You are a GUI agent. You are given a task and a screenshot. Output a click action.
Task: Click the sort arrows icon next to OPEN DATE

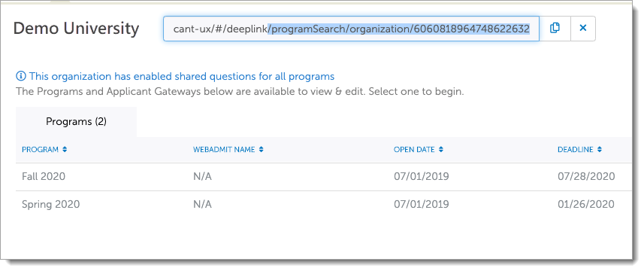coord(441,150)
